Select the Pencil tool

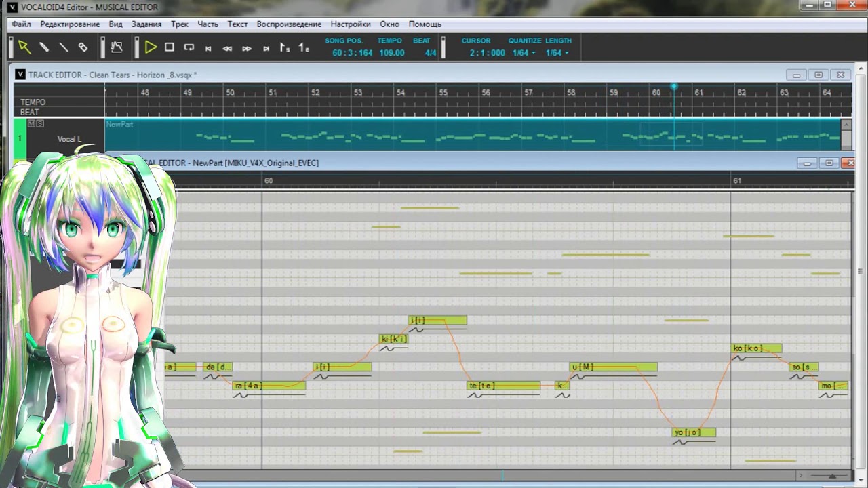click(x=44, y=47)
